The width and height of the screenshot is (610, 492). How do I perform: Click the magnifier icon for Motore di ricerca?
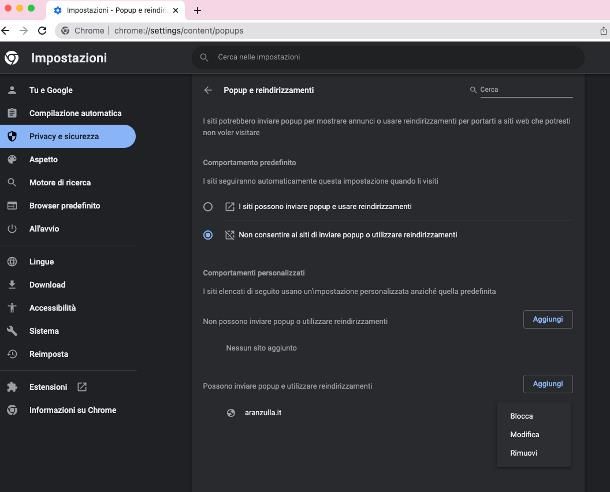click(x=12, y=182)
